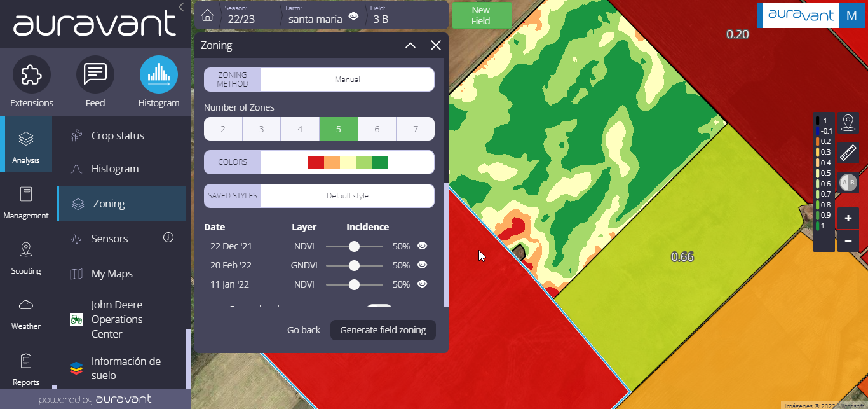Select 6 as number of zones
Image resolution: width=868 pixels, height=409 pixels.
pyautogui.click(x=377, y=129)
